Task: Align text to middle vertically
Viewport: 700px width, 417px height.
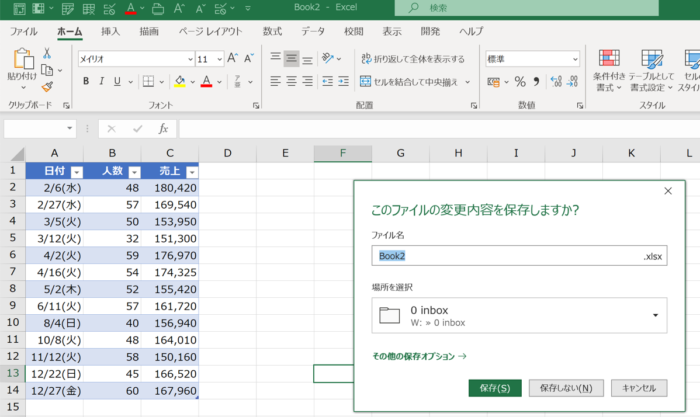Action: click(292, 58)
